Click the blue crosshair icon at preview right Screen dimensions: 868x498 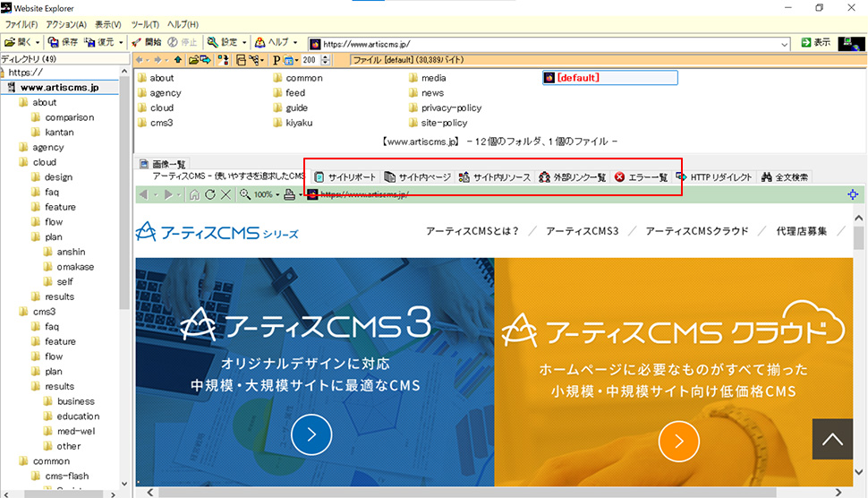pyautogui.click(x=853, y=194)
